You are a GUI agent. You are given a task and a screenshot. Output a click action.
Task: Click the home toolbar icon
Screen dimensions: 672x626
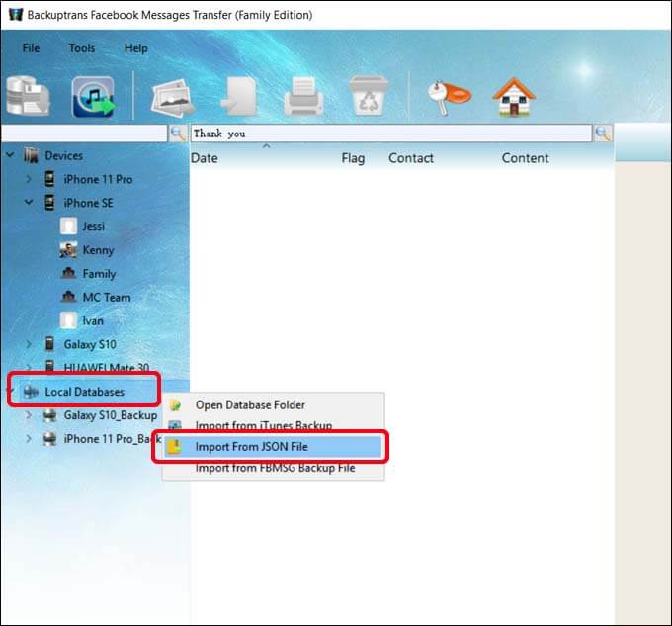tap(513, 96)
